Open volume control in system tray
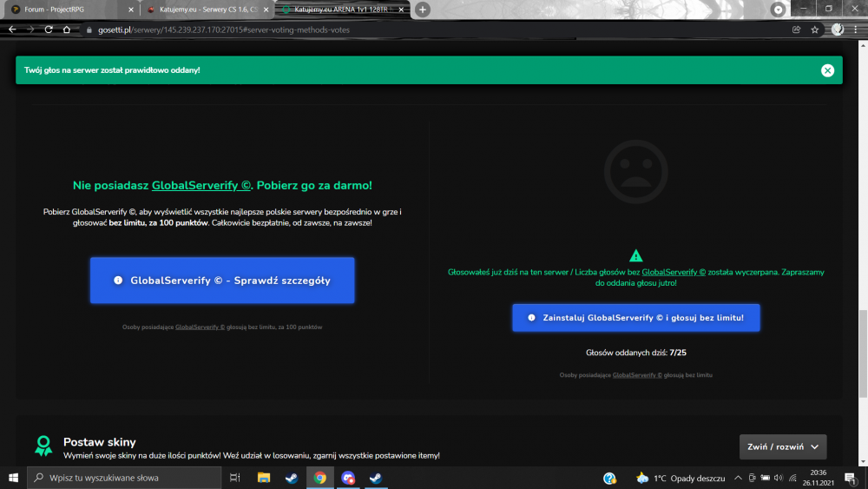The width and height of the screenshot is (868, 489). click(x=779, y=478)
